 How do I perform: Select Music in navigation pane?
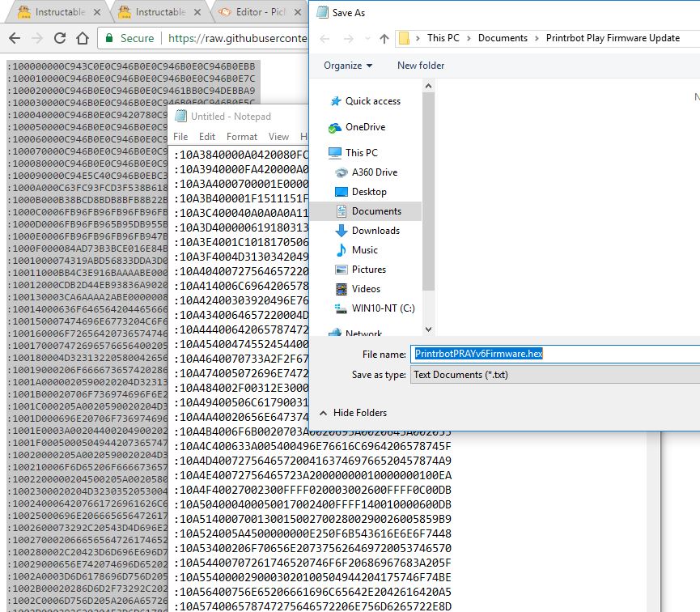pyautogui.click(x=357, y=250)
